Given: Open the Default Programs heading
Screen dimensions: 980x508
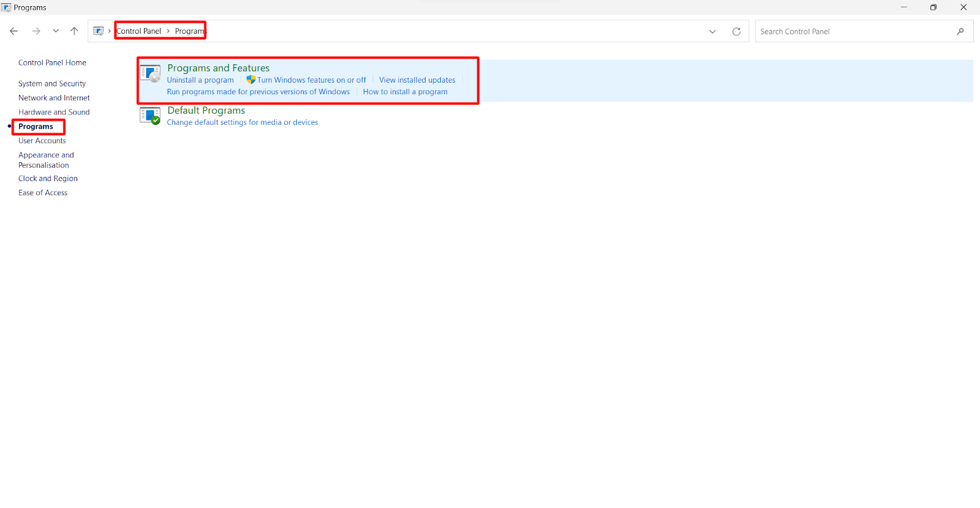Looking at the screenshot, I should click(x=206, y=110).
